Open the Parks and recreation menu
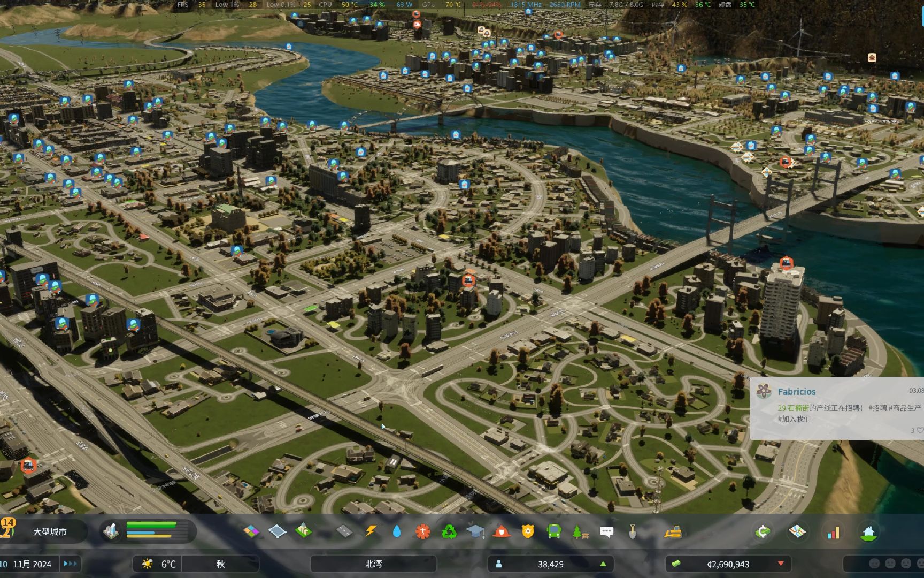 580,531
